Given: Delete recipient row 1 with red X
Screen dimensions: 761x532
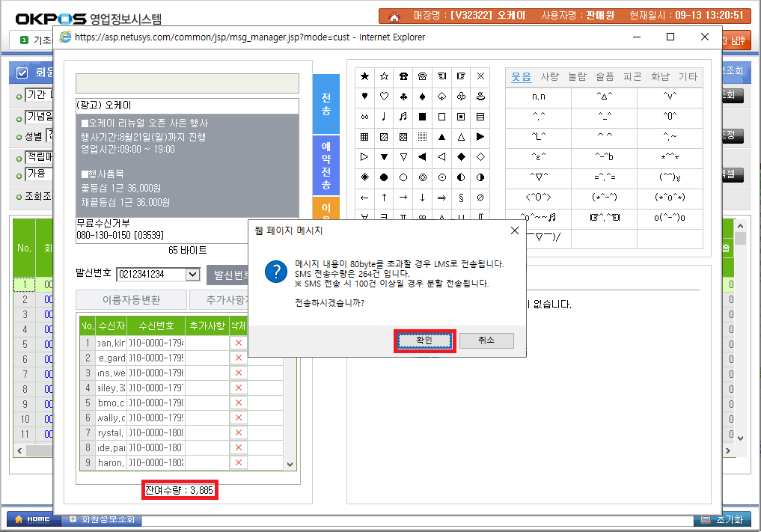Looking at the screenshot, I should coord(239,343).
